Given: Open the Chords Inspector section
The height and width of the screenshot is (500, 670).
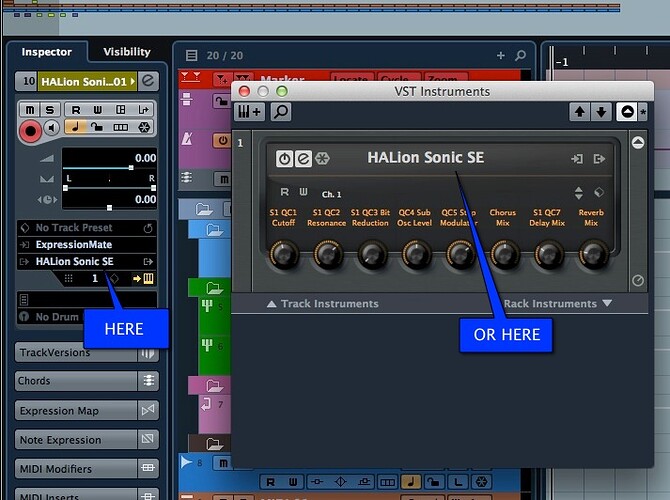Looking at the screenshot, I should click(76, 381).
